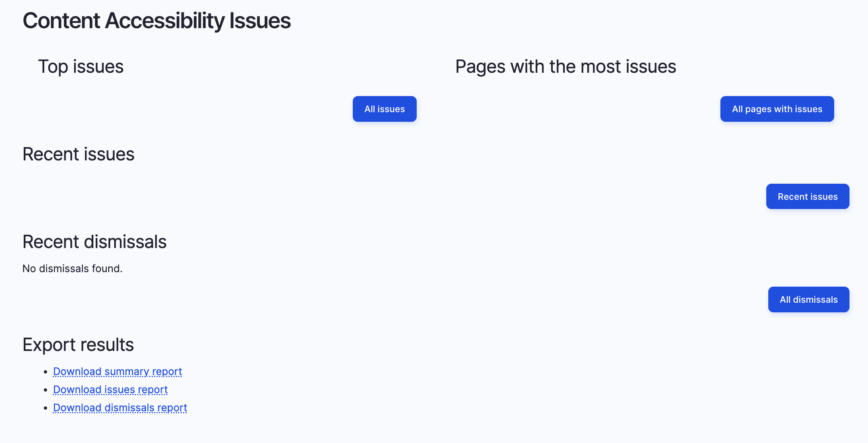
Task: Select the Export results heading
Action: (78, 345)
